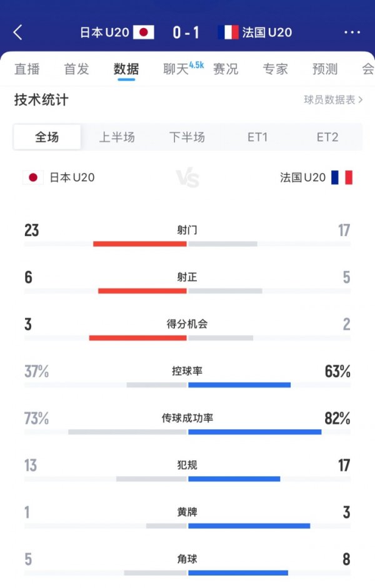Tap the 0 - 1 score display
Image resolution: width=375 pixels, height=588 pixels.
[x=186, y=31]
